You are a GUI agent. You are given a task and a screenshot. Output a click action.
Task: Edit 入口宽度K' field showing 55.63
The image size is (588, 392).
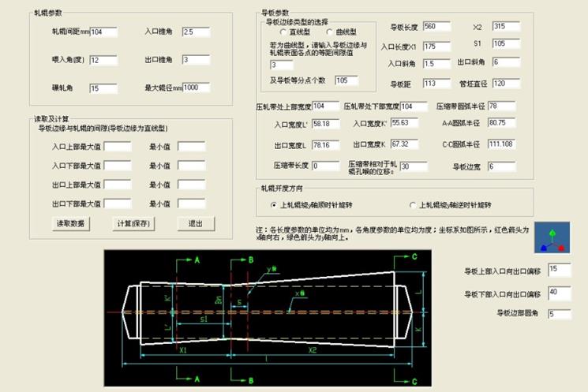[404, 123]
